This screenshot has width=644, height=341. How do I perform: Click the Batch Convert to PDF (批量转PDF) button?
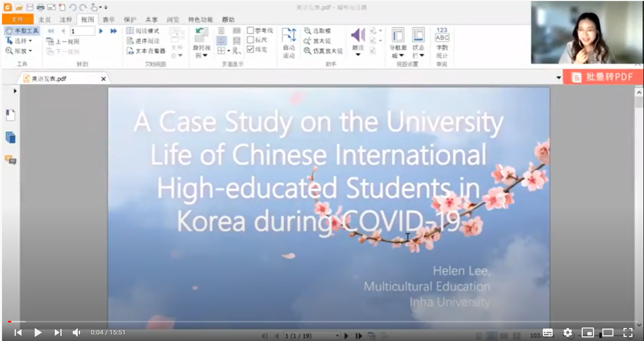(602, 77)
